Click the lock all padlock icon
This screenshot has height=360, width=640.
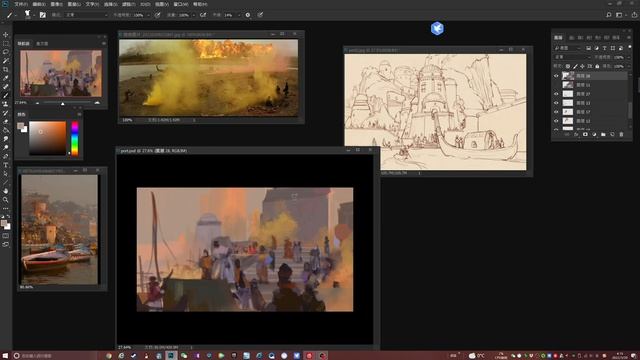(597, 66)
